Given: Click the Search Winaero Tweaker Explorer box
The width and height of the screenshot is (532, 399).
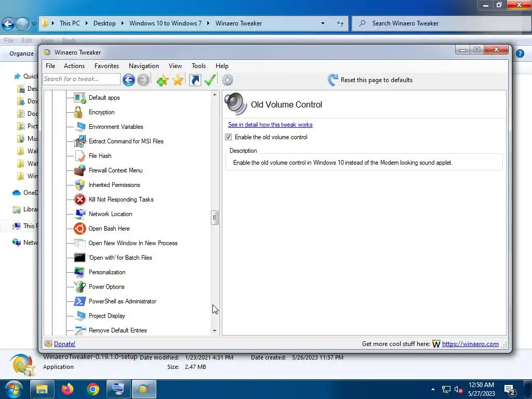Looking at the screenshot, I should coord(442,23).
